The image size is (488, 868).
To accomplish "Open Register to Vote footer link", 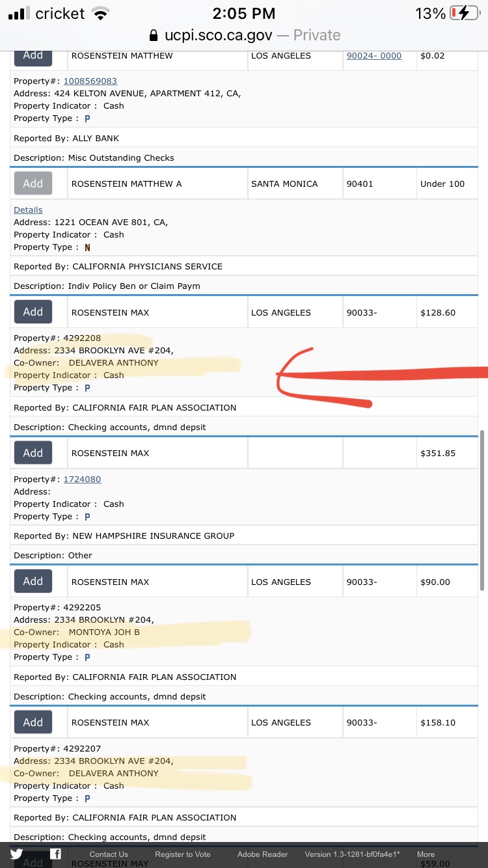I will click(x=183, y=854).
